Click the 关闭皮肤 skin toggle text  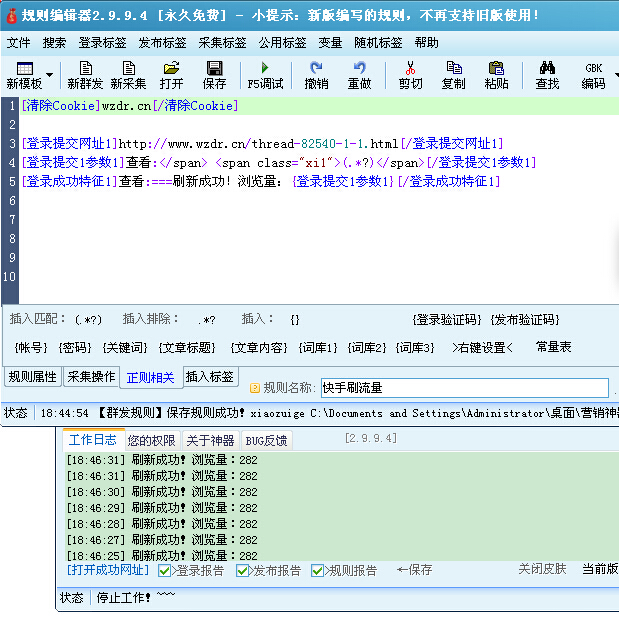542,569
